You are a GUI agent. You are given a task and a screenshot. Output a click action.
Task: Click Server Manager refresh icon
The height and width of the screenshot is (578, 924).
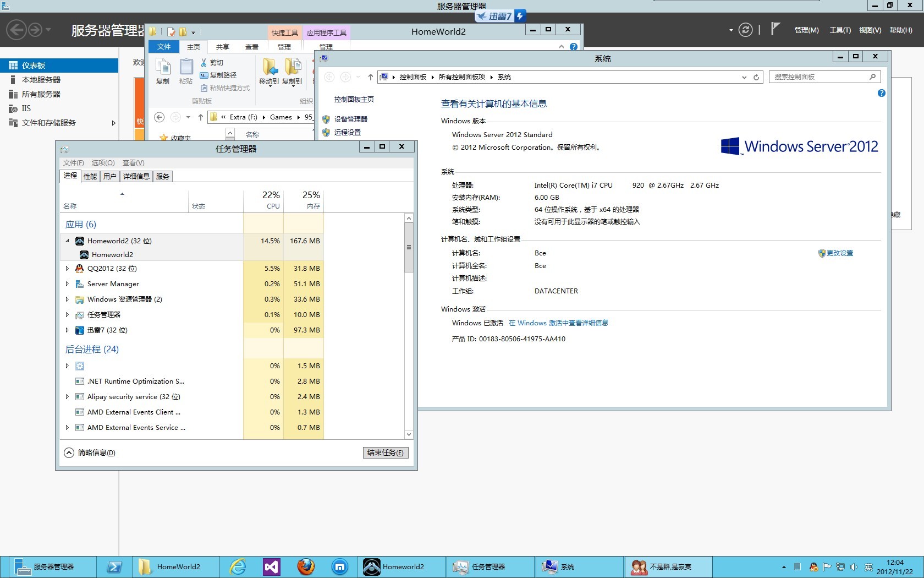click(x=745, y=30)
